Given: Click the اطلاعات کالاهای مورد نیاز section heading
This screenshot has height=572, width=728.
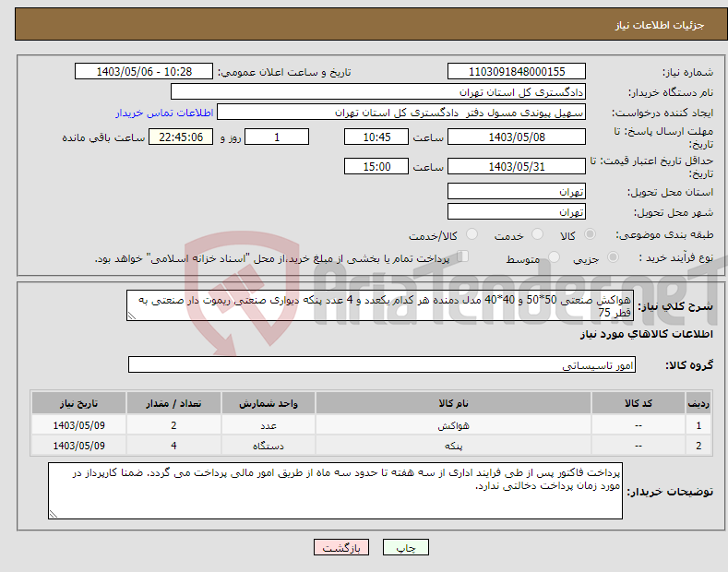Looking at the screenshot, I should tap(646, 334).
